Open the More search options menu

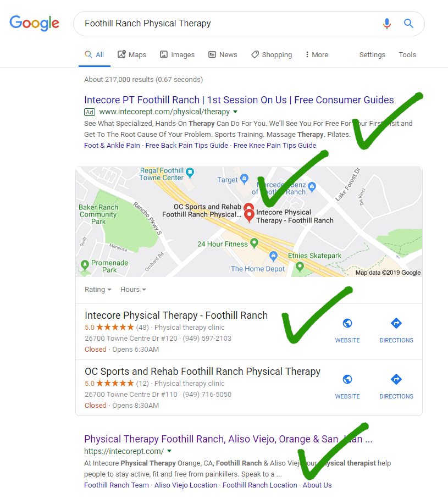point(317,54)
